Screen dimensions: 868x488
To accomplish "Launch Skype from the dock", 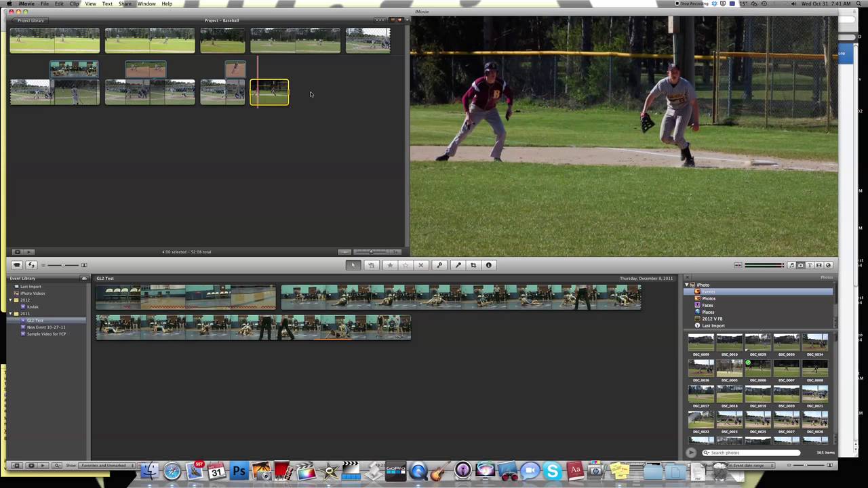I will coord(553,471).
